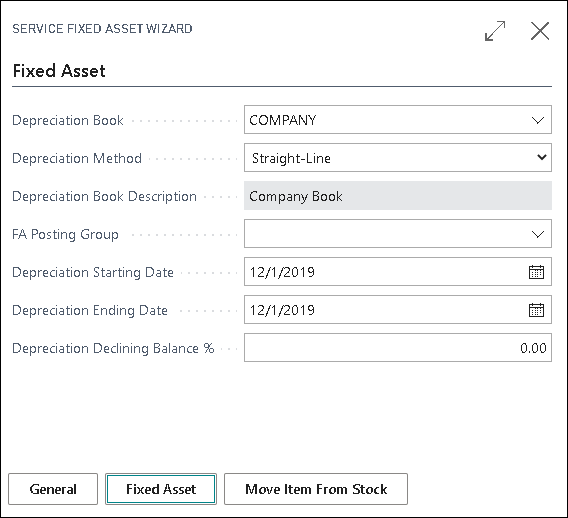This screenshot has height=518, width=568.
Task: Close the Service Fixed Asset Wizard
Action: (x=540, y=31)
